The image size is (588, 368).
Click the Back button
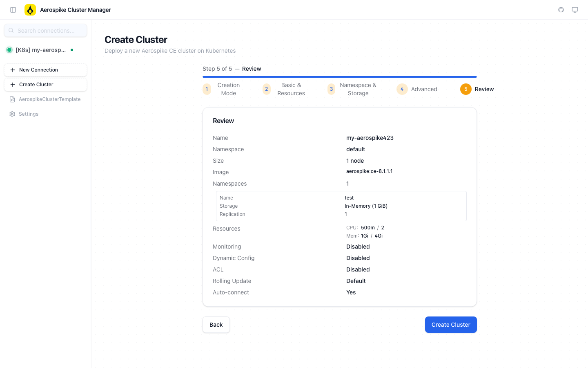click(x=216, y=325)
